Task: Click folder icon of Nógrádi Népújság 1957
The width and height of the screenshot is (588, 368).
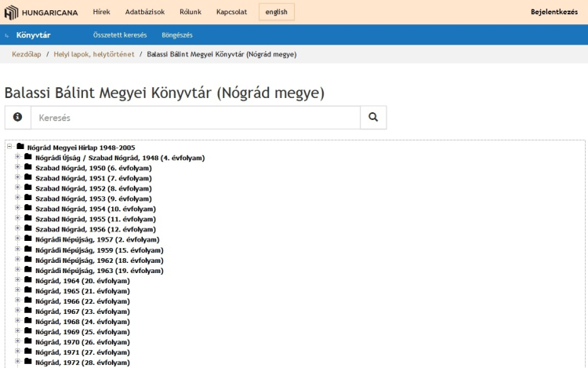Action: pyautogui.click(x=28, y=239)
